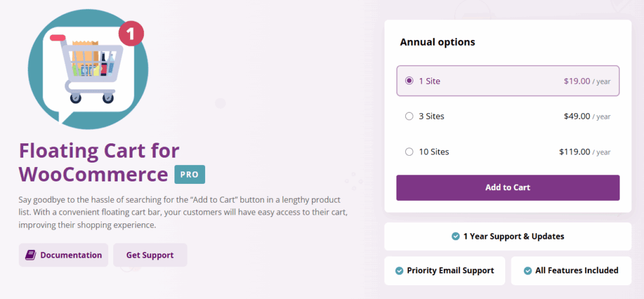
Task: Click checkmark icon next to 1 Year Support
Action: click(455, 236)
